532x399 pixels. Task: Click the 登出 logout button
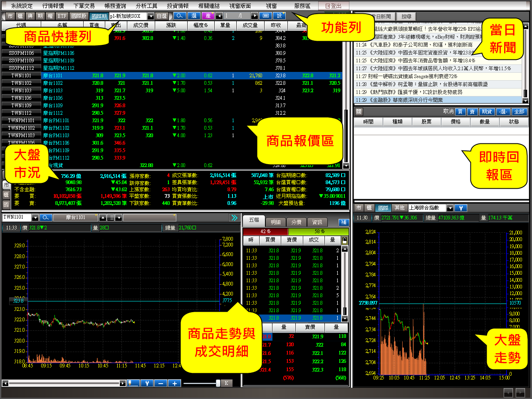[334, 6]
